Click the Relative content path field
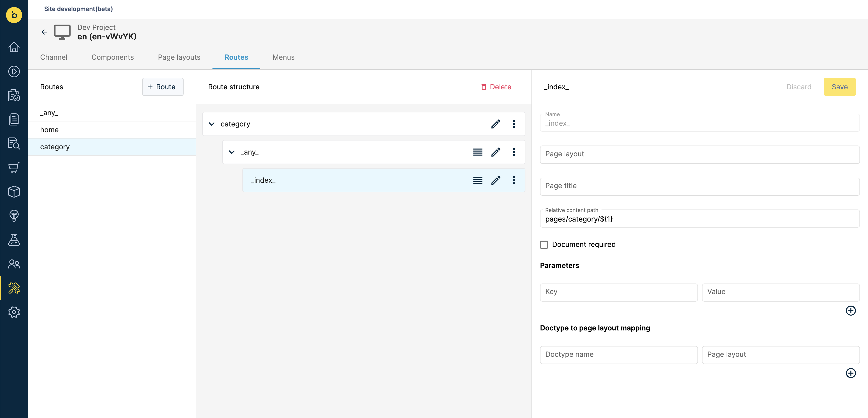This screenshot has width=868, height=418. [699, 219]
